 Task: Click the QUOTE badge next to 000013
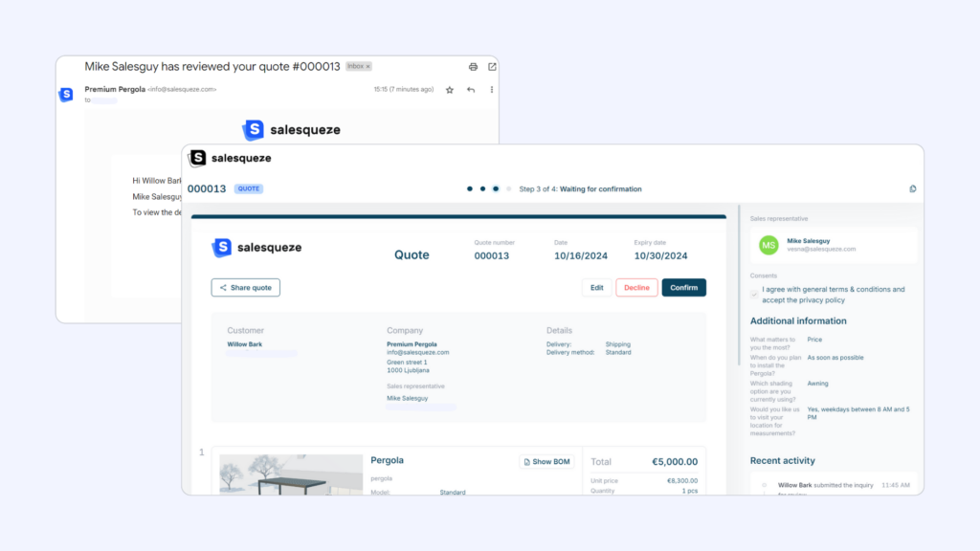pyautogui.click(x=249, y=188)
